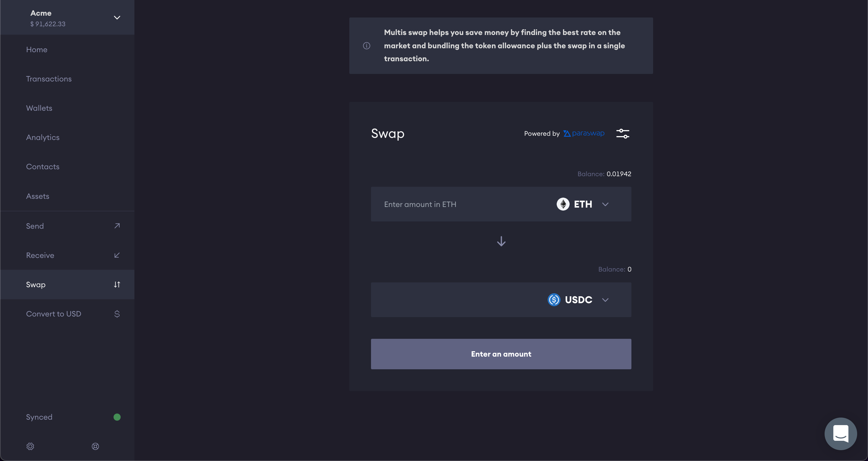Follow the paraswap link
The width and height of the screenshot is (868, 461).
(x=584, y=133)
